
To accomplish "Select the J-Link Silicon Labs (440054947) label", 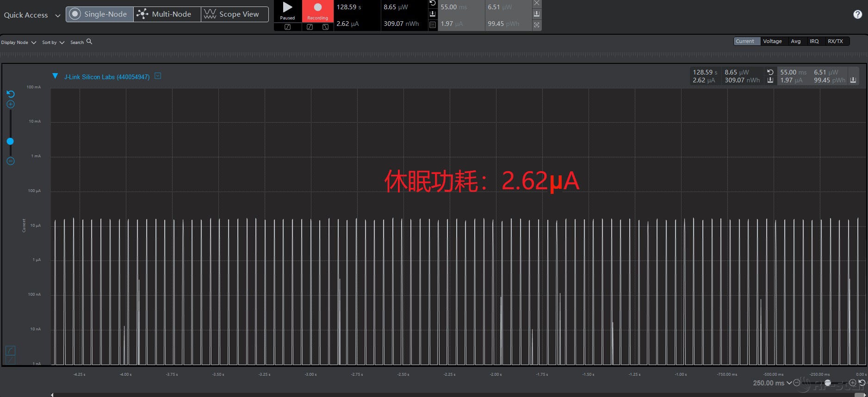I will point(107,77).
